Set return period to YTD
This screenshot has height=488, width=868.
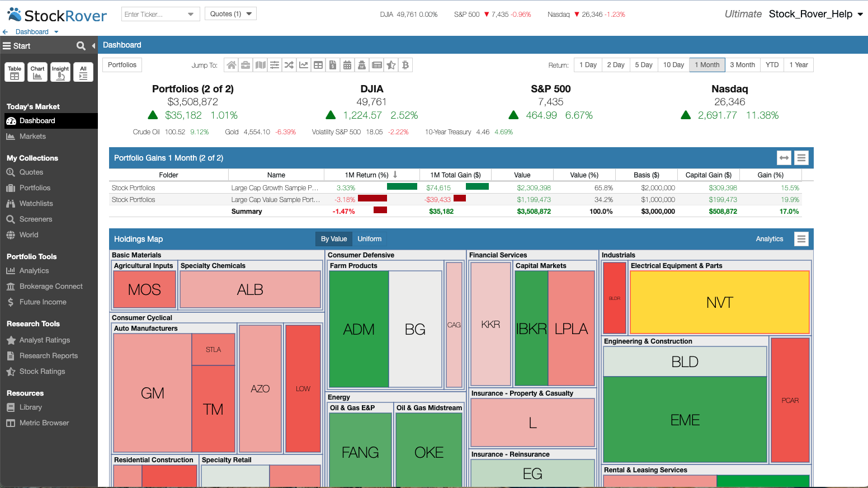tap(772, 65)
